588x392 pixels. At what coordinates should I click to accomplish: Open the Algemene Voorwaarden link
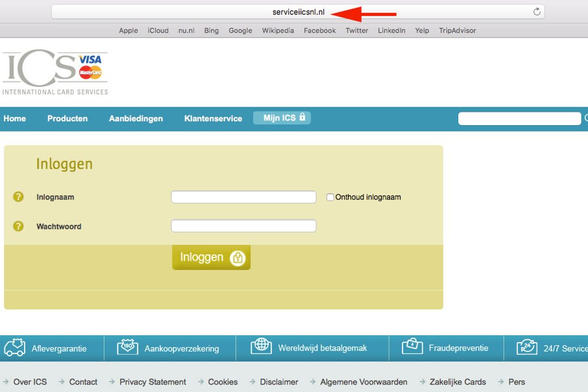pos(363,382)
